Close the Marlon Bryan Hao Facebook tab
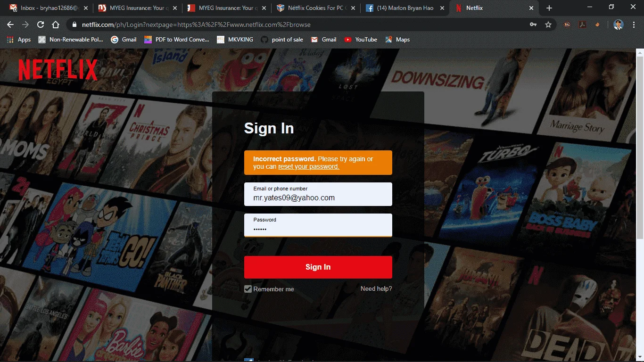The image size is (644, 362). (x=442, y=8)
